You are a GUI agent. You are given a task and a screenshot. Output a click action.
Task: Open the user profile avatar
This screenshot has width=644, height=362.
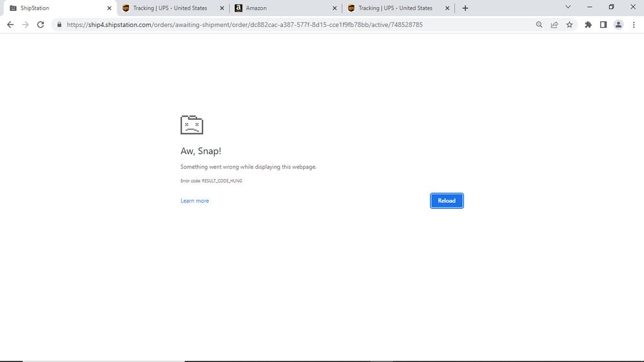618,25
